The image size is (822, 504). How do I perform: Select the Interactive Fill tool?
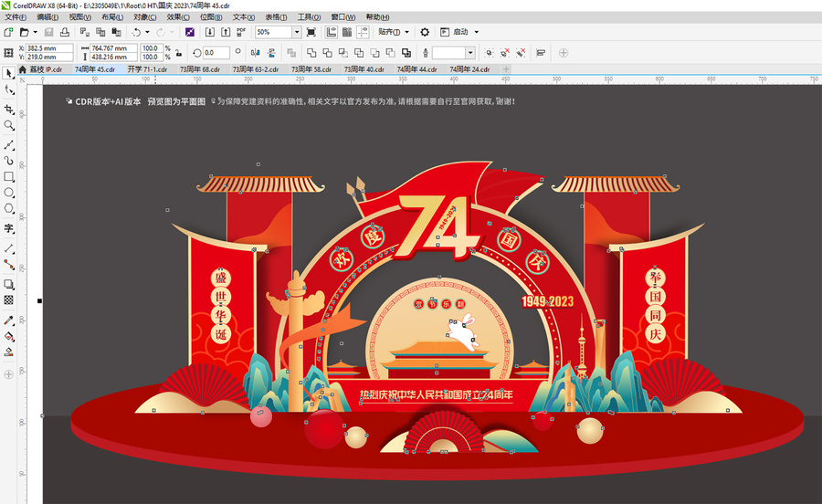[8, 336]
